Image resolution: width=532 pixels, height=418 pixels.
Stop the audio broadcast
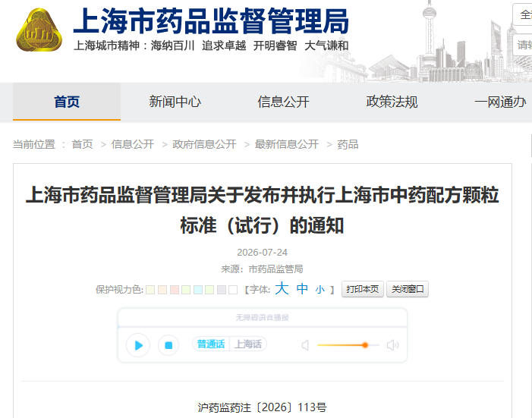pos(168,345)
